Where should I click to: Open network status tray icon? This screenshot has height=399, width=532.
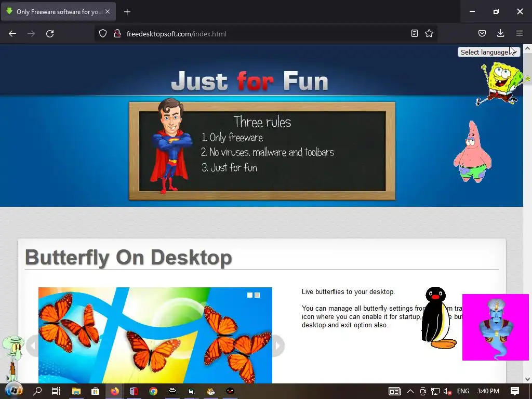[435, 391]
